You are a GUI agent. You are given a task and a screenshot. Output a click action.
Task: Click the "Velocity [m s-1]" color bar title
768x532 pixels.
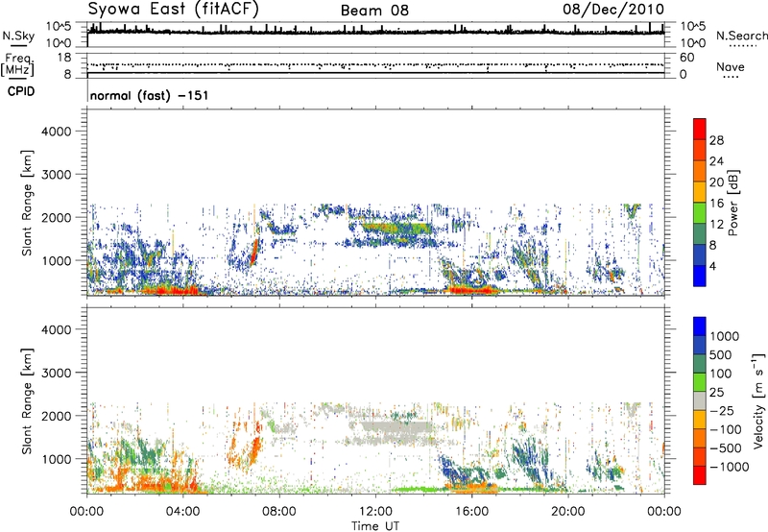(x=758, y=400)
